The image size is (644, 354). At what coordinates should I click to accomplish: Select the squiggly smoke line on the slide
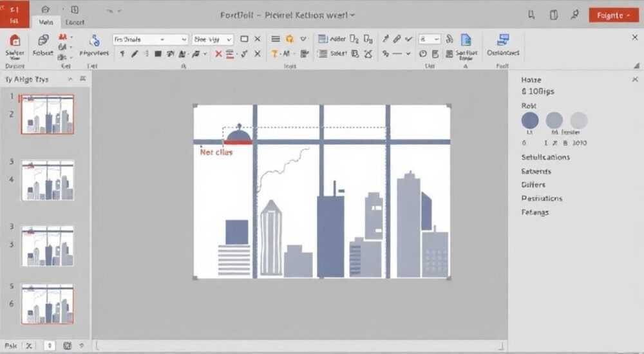[283, 170]
